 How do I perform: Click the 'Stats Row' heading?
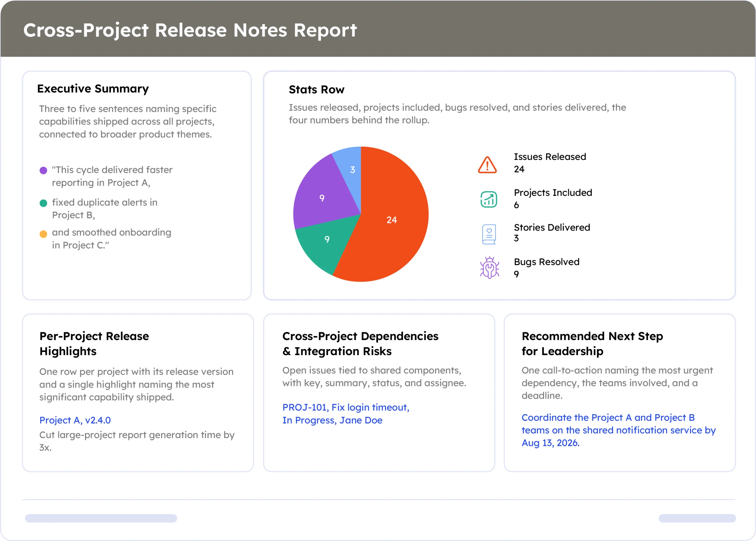pyautogui.click(x=317, y=90)
